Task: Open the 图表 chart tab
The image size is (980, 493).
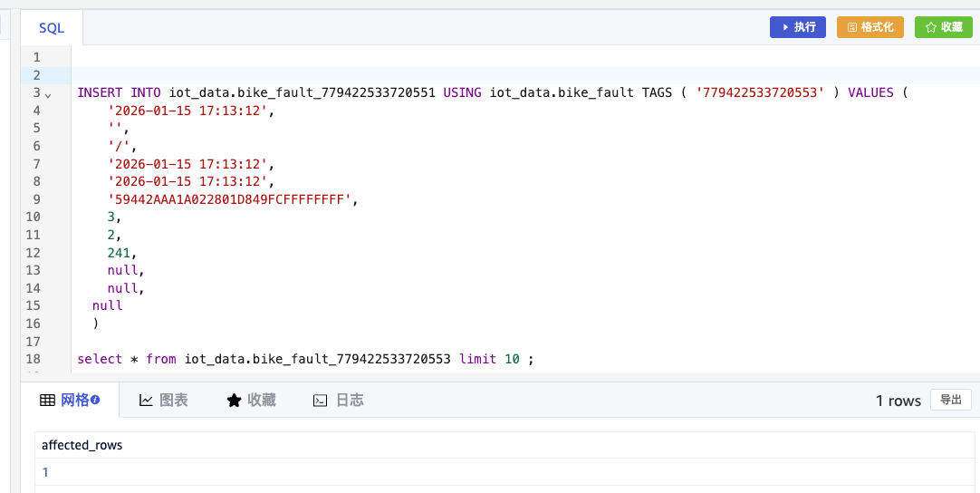Action: [x=164, y=400]
